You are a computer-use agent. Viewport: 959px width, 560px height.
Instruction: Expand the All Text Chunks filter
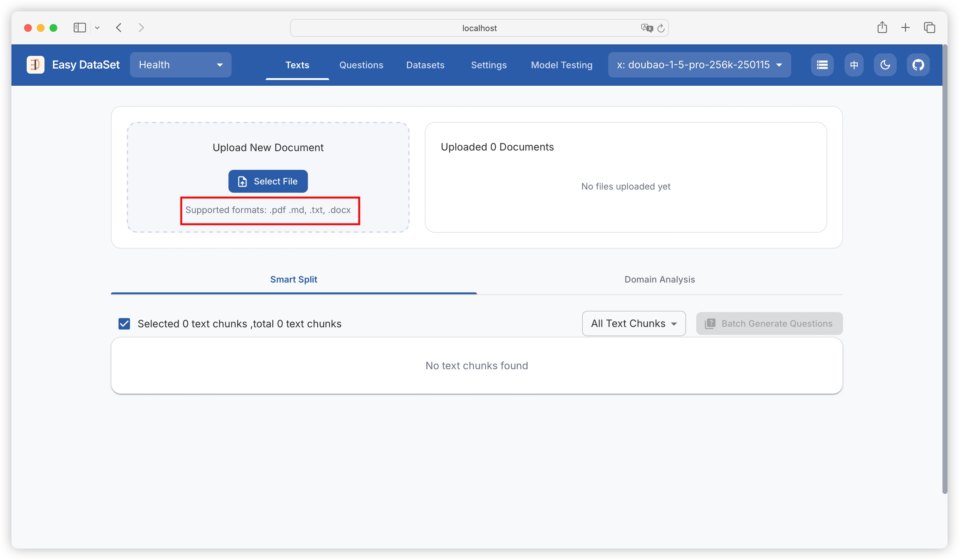[x=634, y=323]
